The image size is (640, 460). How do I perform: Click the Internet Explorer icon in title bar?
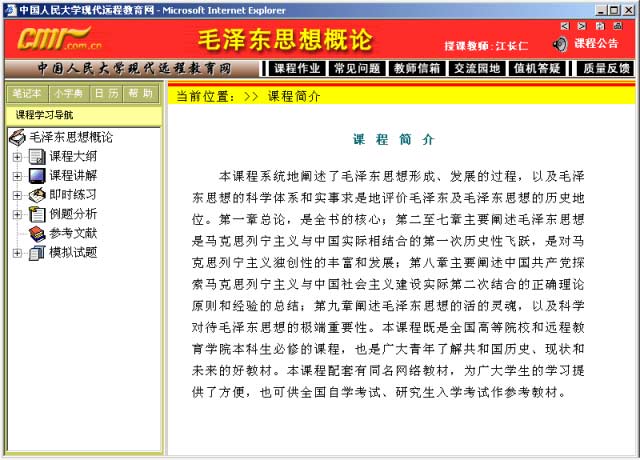11,10
